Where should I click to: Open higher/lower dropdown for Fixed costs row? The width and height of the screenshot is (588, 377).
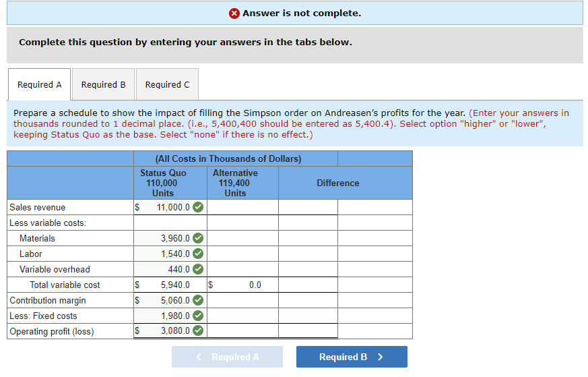click(x=375, y=316)
